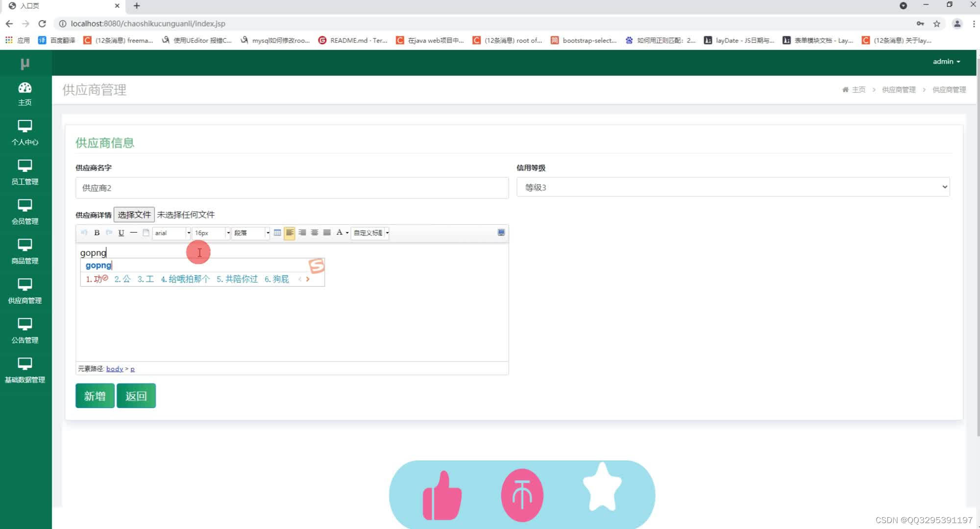Click the green 新增 button
This screenshot has height=529, width=980.
tap(95, 396)
